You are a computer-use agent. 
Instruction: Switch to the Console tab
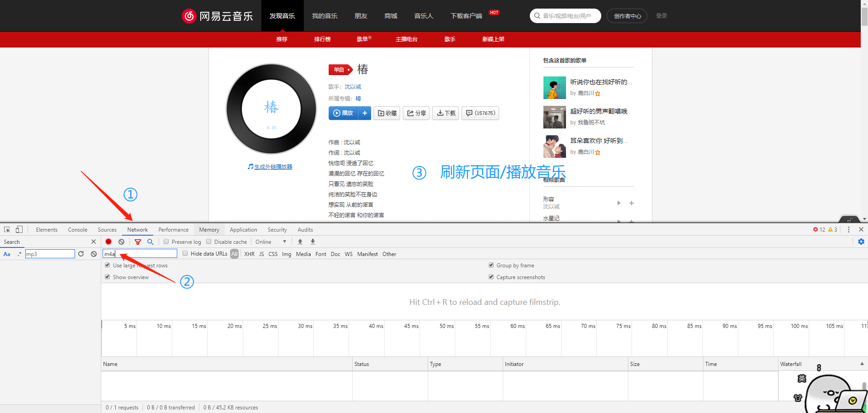[78, 229]
